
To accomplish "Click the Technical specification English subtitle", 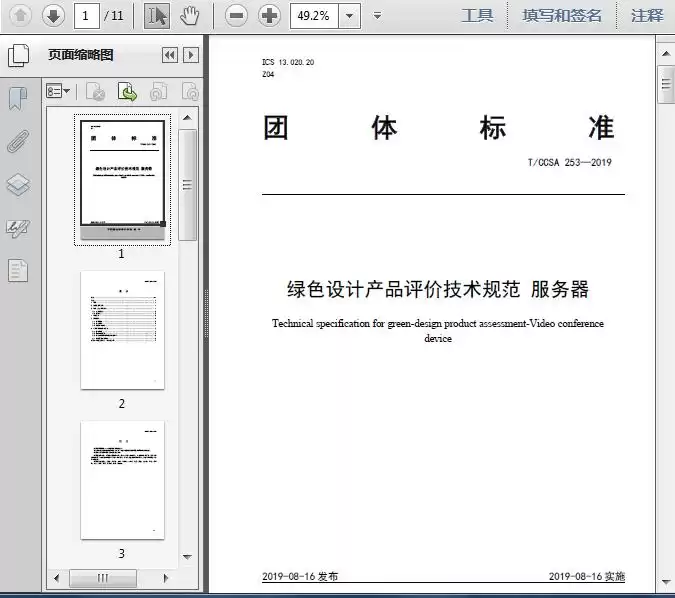I will (438, 330).
